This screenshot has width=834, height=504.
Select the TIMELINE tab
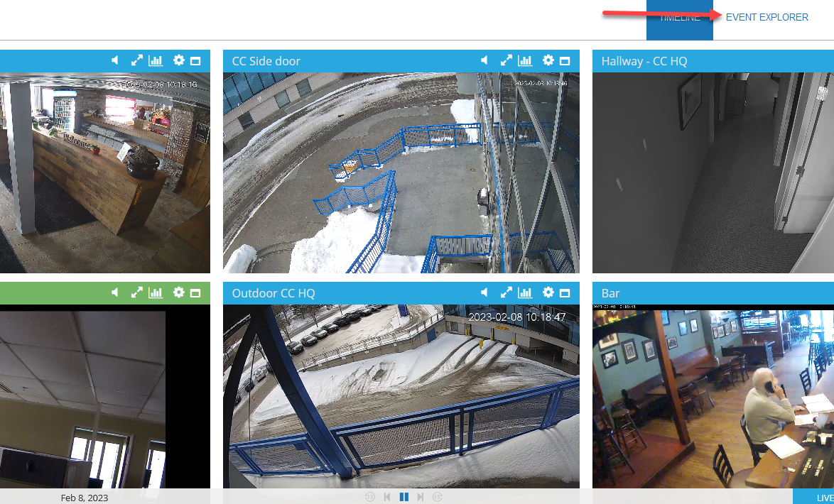pyautogui.click(x=679, y=20)
